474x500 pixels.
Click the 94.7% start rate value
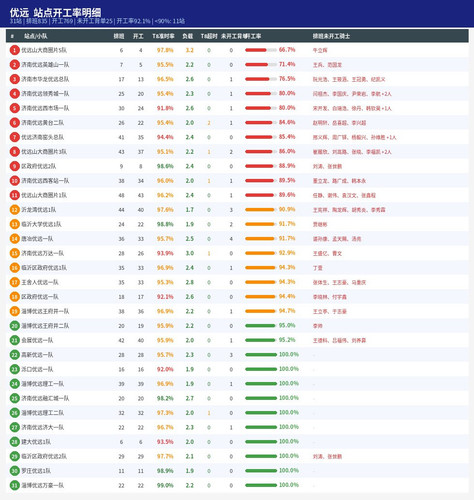[x=287, y=311]
